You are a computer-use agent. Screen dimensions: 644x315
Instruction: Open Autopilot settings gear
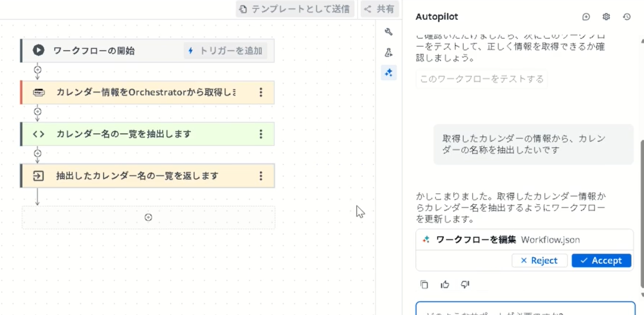click(606, 17)
